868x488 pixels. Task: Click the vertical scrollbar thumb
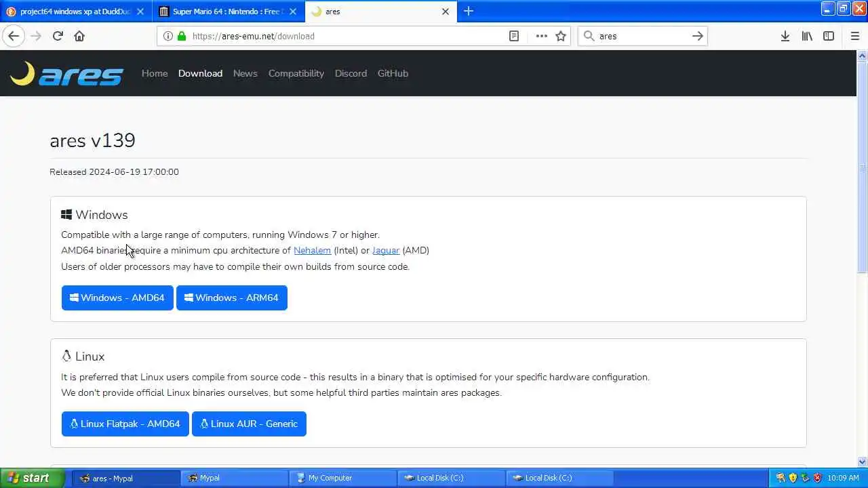[863, 167]
